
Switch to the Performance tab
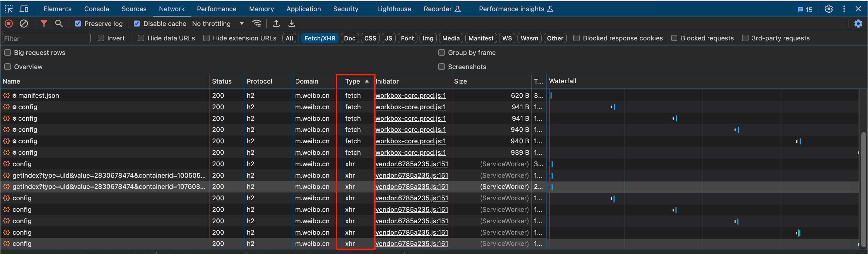point(217,9)
